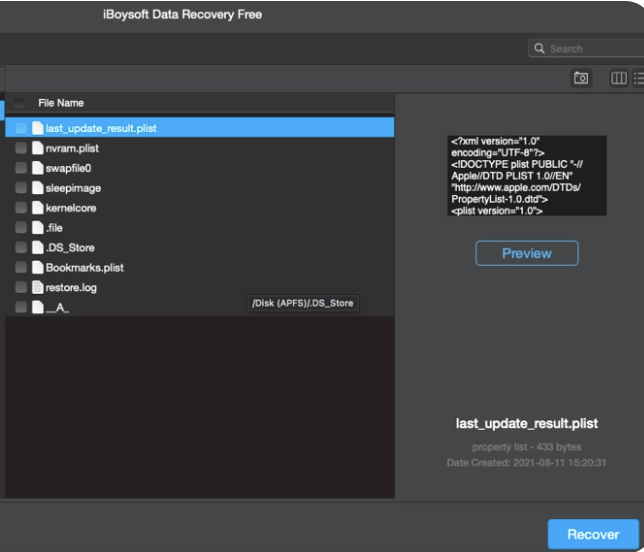Viewport: 644px width, 552px height.
Task: Check the sleepimage checkbox
Action: click(21, 188)
